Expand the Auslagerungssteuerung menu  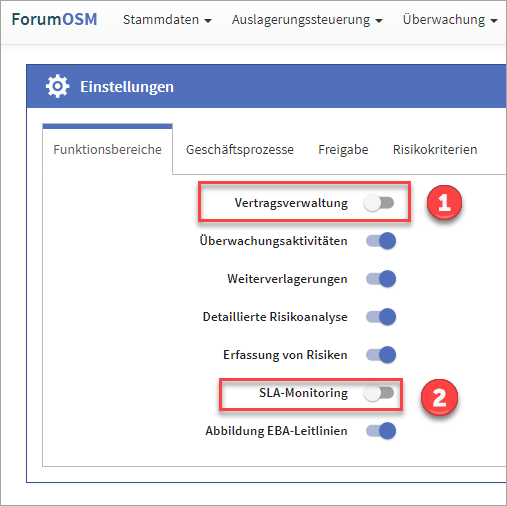[x=307, y=20]
